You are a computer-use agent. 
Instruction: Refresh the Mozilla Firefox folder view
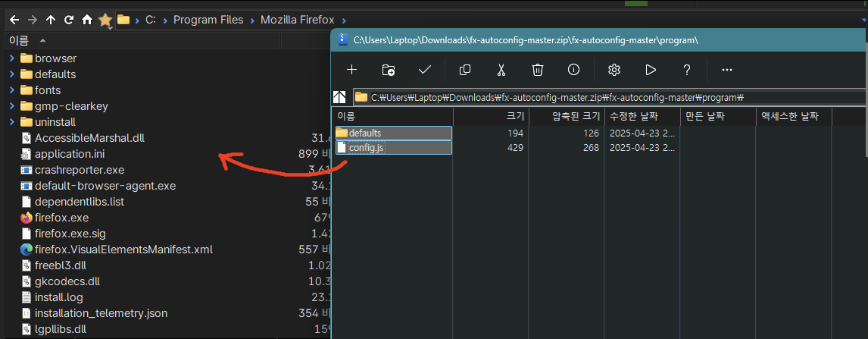[x=69, y=20]
